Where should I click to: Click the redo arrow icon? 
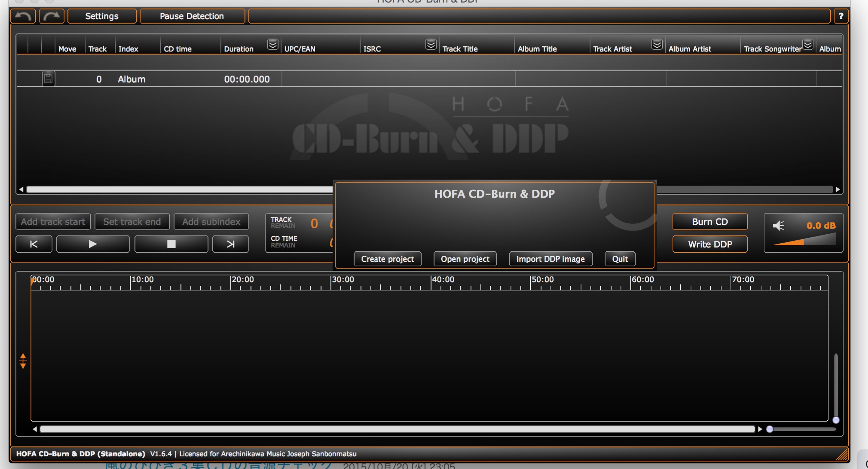coord(52,16)
